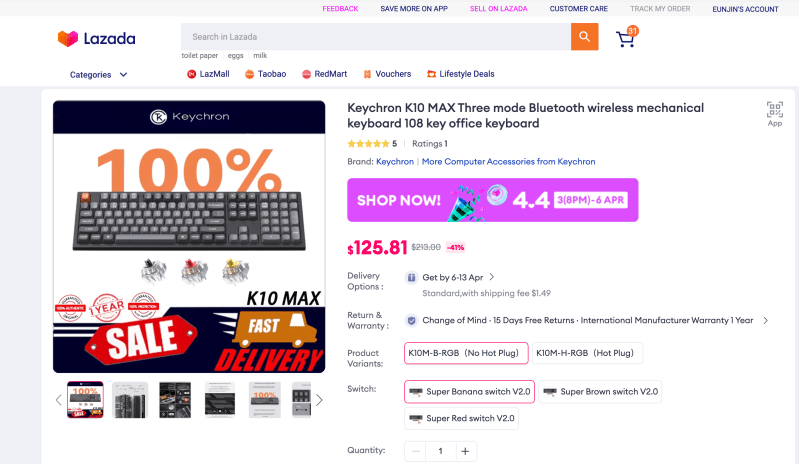Open Vouchers from navigation bar
Image resolution: width=799 pixels, height=464 pixels.
(x=387, y=74)
